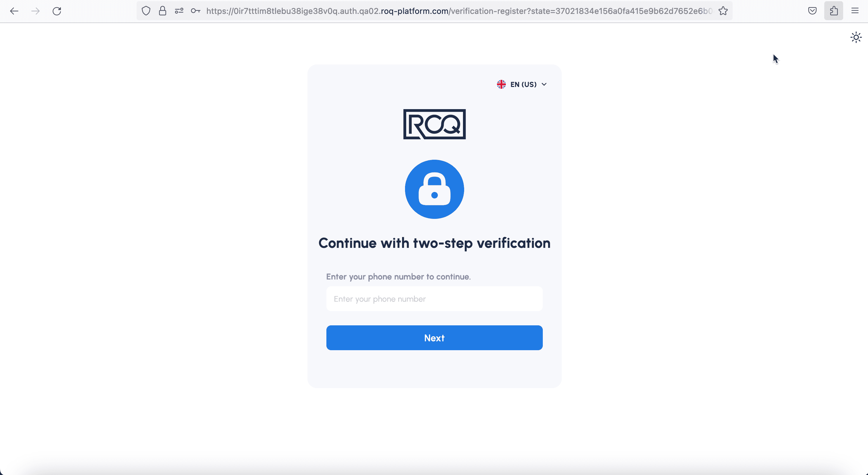Screen dimensions: 868x475
Task: Click the ROQ logo
Action: pos(434,124)
